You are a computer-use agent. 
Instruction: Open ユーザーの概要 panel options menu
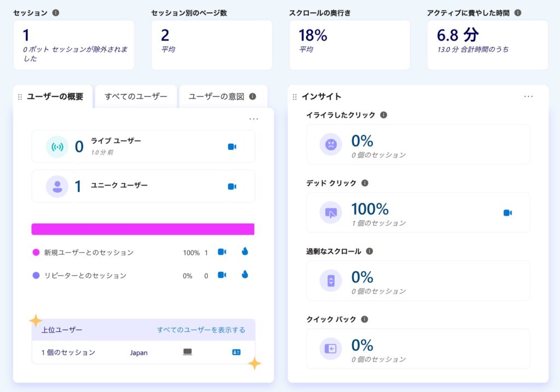[254, 119]
